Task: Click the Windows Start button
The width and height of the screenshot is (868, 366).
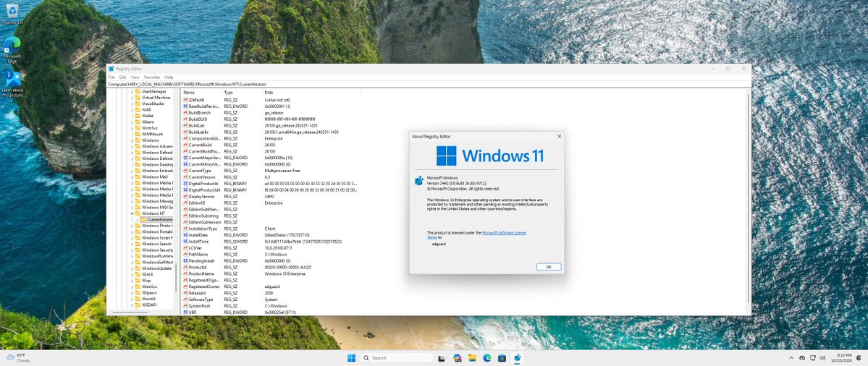Action: 352,358
